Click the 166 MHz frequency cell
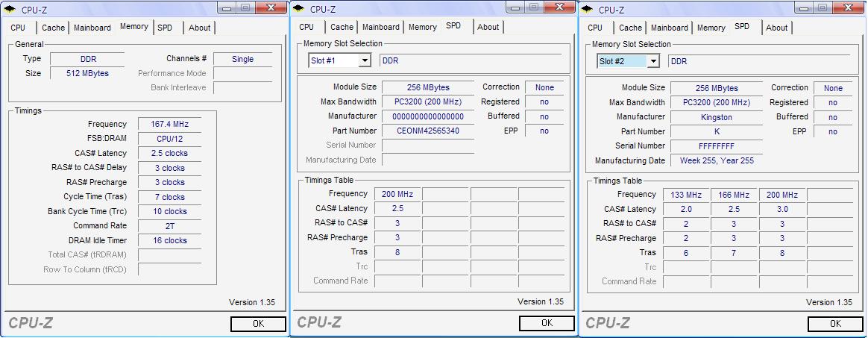Viewport: 868px width, 338px height. 734,195
